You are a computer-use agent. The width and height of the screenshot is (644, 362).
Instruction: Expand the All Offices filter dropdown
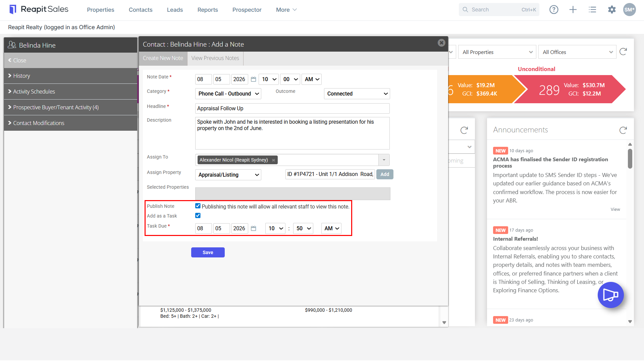pyautogui.click(x=577, y=52)
